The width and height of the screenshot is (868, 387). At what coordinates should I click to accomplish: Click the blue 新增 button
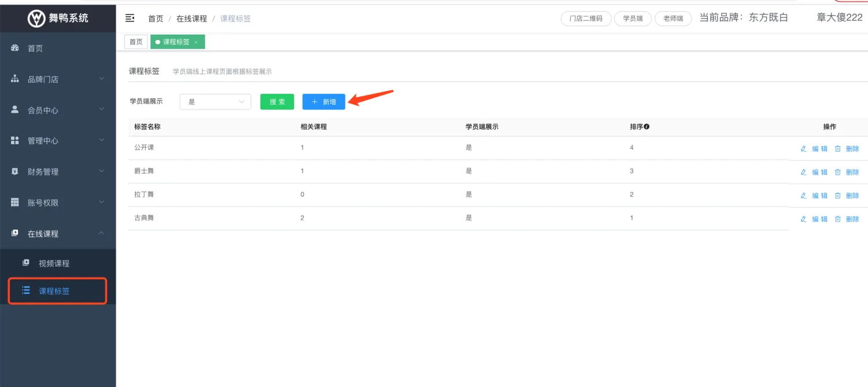coord(323,102)
